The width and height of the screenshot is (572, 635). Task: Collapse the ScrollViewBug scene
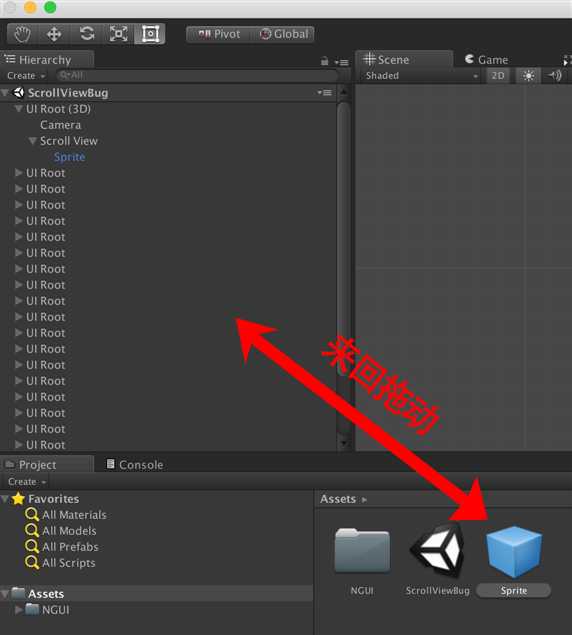pos(5,93)
